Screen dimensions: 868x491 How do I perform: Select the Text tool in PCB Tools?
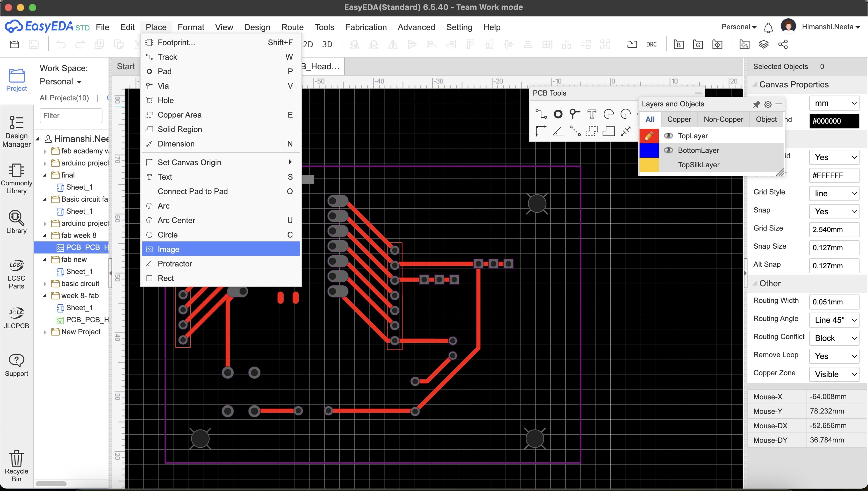592,114
